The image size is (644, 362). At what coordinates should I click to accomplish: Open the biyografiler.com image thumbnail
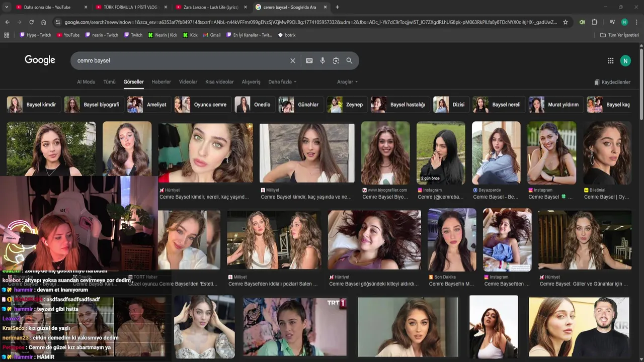coord(385,152)
